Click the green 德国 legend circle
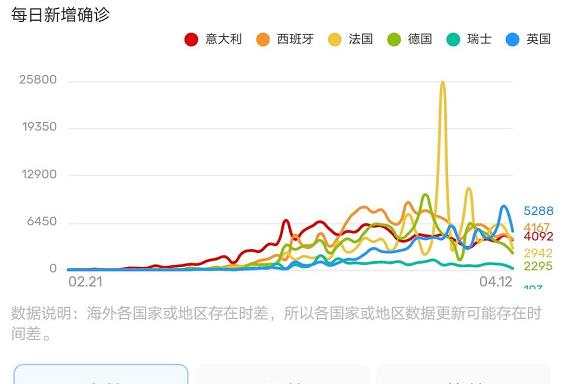565x384 pixels. click(394, 39)
